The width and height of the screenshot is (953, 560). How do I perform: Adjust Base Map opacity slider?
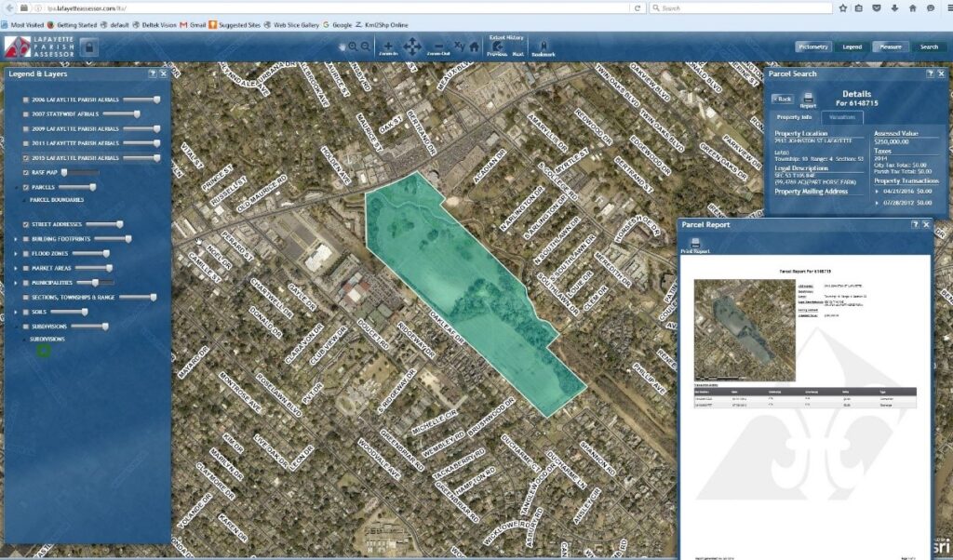pos(82,172)
